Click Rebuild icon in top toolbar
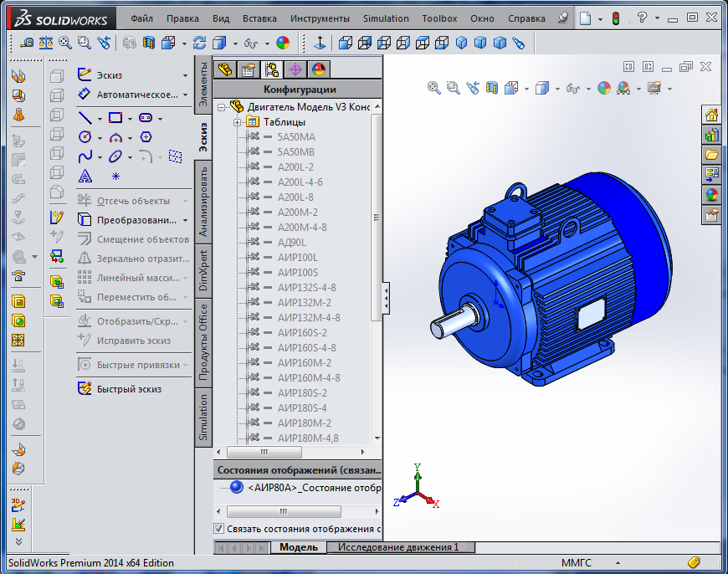Image resolution: width=728 pixels, height=574 pixels. pos(199,44)
